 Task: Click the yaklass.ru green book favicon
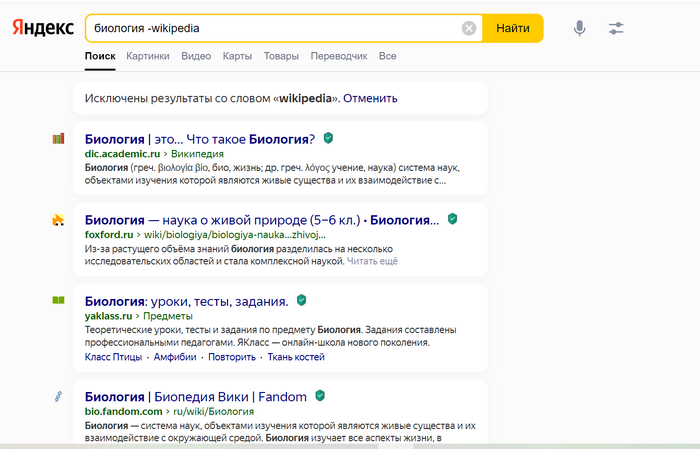pos(58,300)
